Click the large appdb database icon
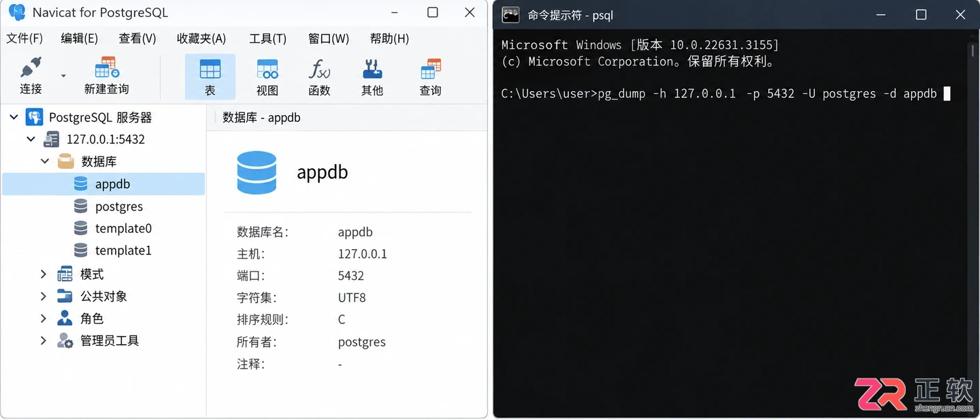 (x=257, y=172)
